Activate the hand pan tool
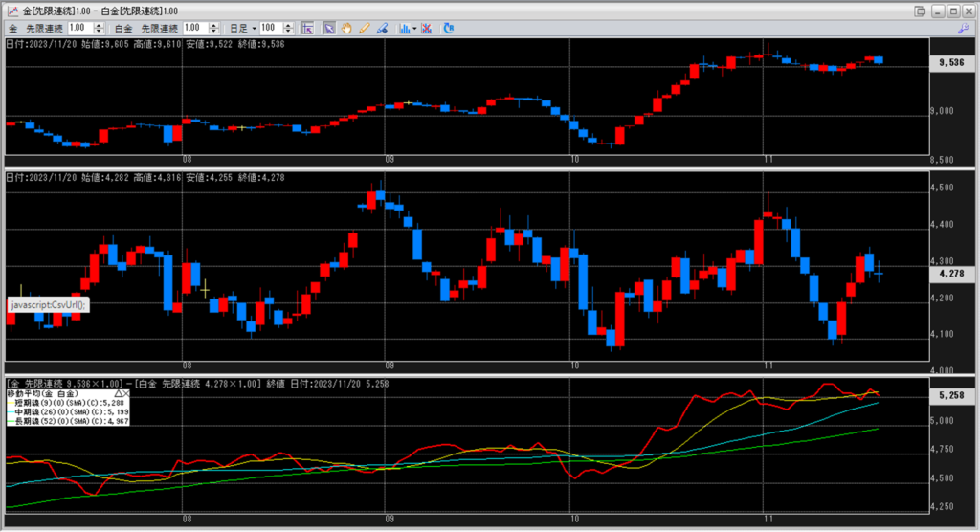980x532 pixels. (346, 29)
